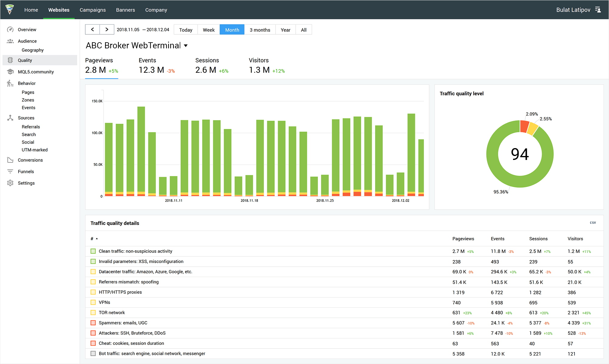Expand the UTM-marked source item

[x=35, y=150]
